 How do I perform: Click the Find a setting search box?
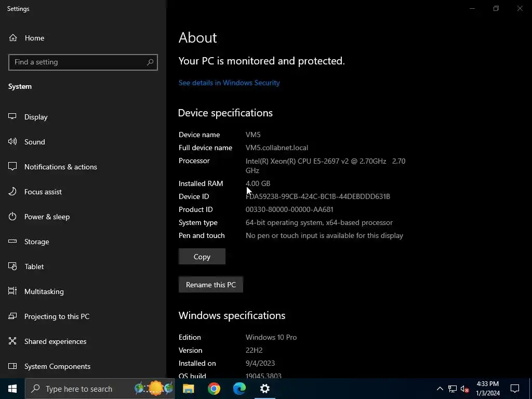(83, 62)
